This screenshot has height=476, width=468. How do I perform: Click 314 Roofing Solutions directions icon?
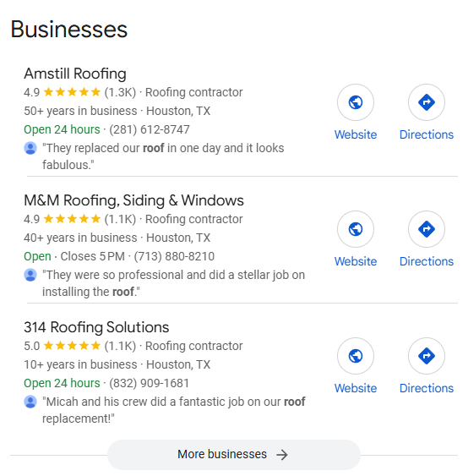[x=427, y=356]
